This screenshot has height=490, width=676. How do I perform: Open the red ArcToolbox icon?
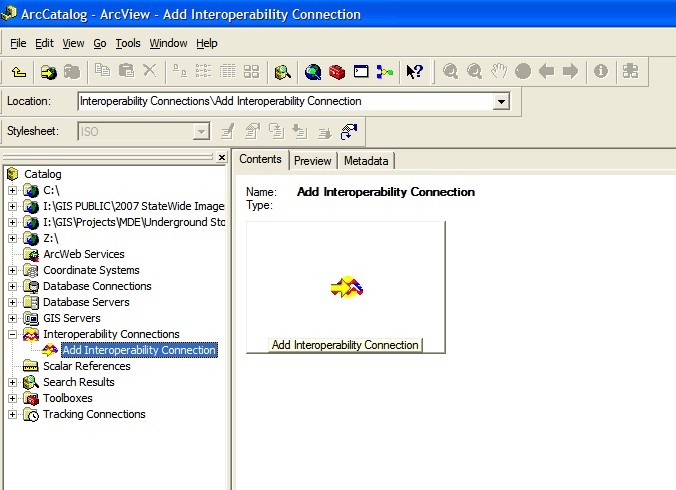(337, 72)
